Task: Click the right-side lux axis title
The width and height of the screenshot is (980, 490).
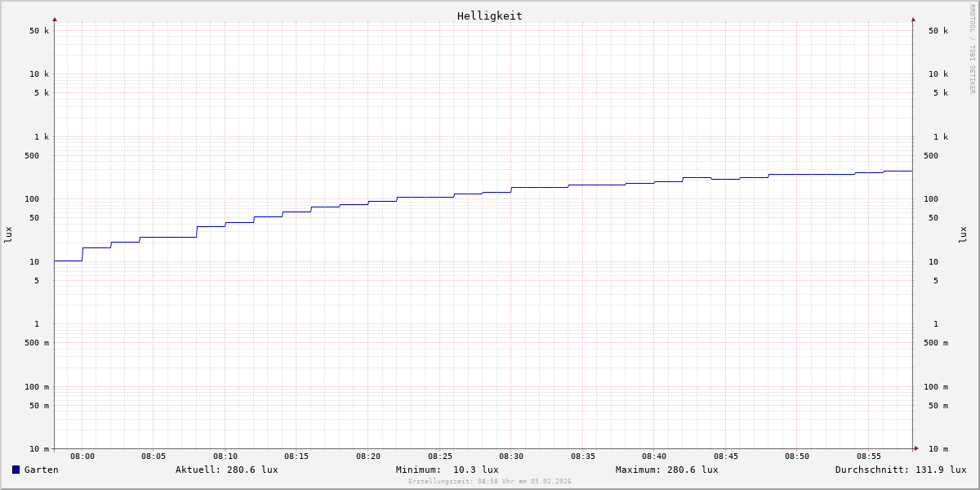Action: pyautogui.click(x=963, y=234)
